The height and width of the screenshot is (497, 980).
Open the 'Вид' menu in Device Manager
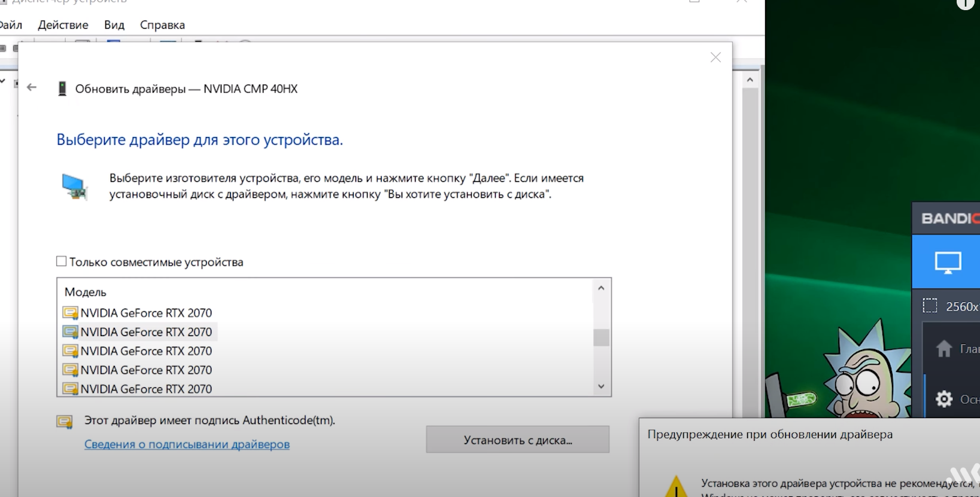coord(114,25)
